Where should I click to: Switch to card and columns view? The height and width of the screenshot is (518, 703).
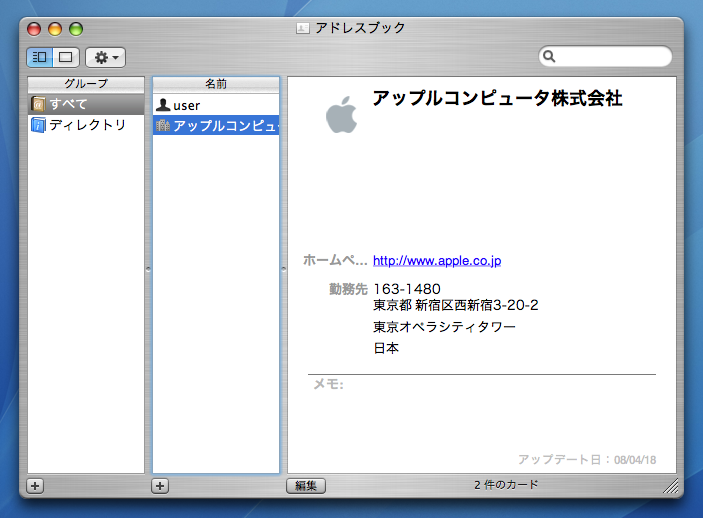pyautogui.click(x=40, y=57)
